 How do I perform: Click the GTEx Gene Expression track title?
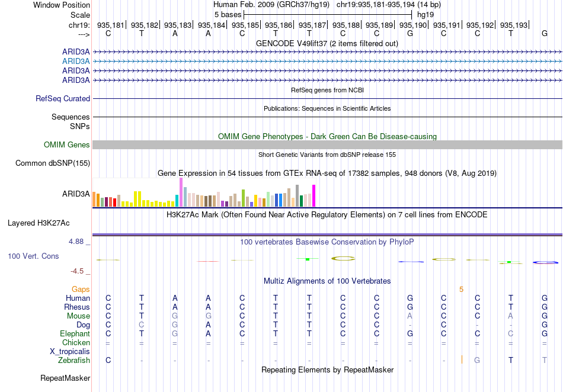[x=327, y=173]
